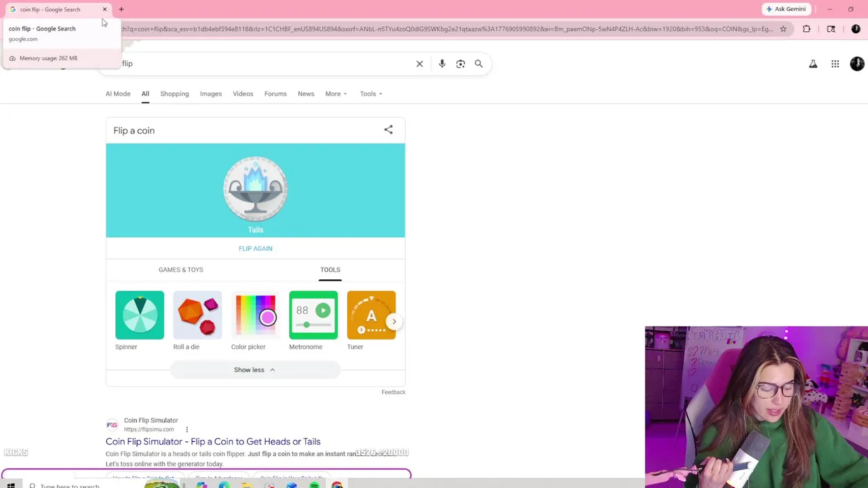The height and width of the screenshot is (488, 868).
Task: Collapse tools with Show less
Action: coord(255,370)
